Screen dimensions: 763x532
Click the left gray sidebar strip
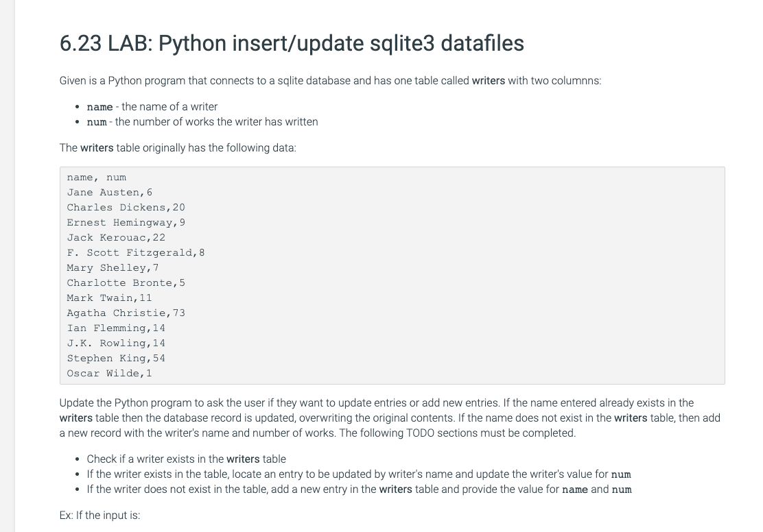[8, 266]
